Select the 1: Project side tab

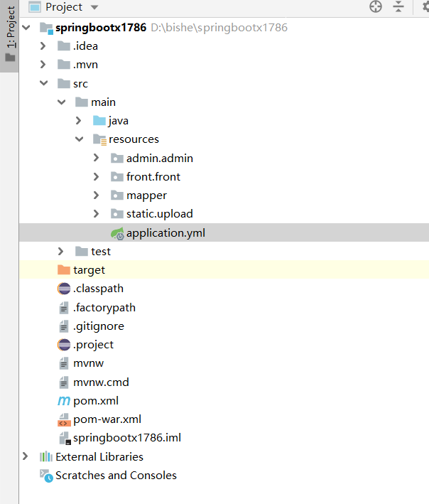coord(10,36)
